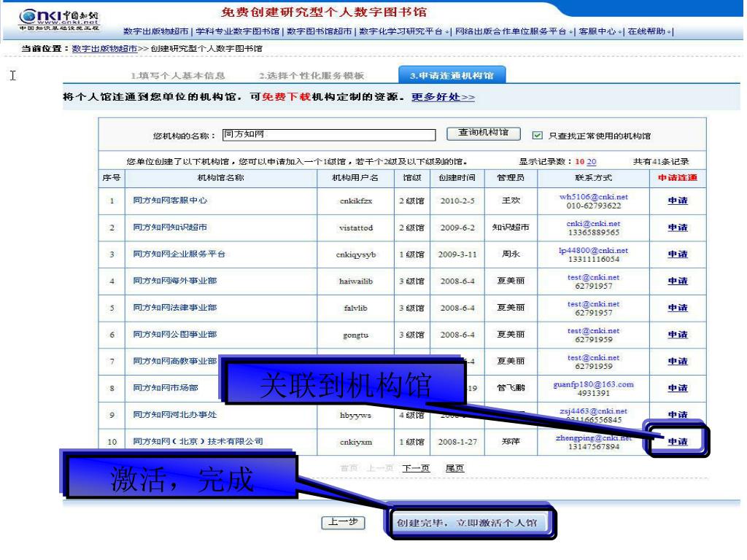Open 同方知网河北办事处 institution link
Viewport: 747px width, 560px height.
175,415
